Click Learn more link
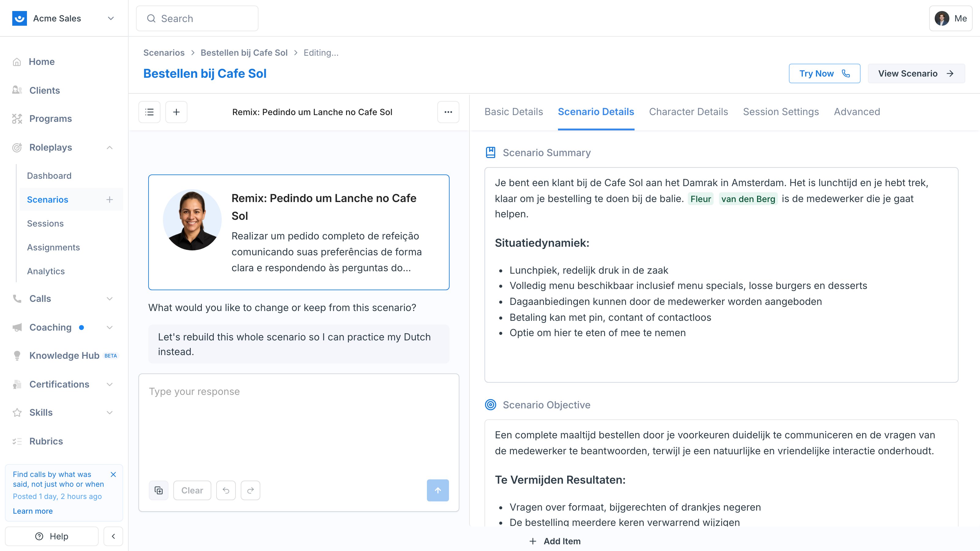 pos(33,511)
